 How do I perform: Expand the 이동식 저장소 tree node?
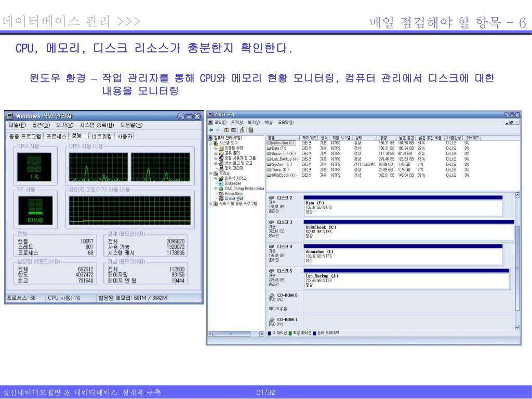(x=216, y=179)
